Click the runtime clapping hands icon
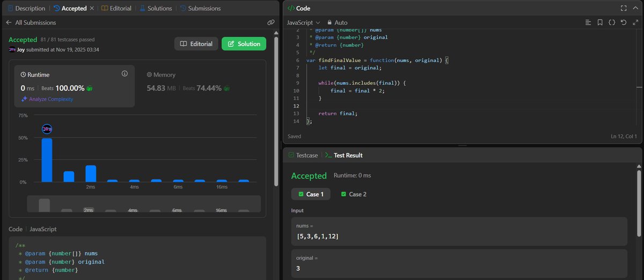644x280 pixels. click(89, 88)
